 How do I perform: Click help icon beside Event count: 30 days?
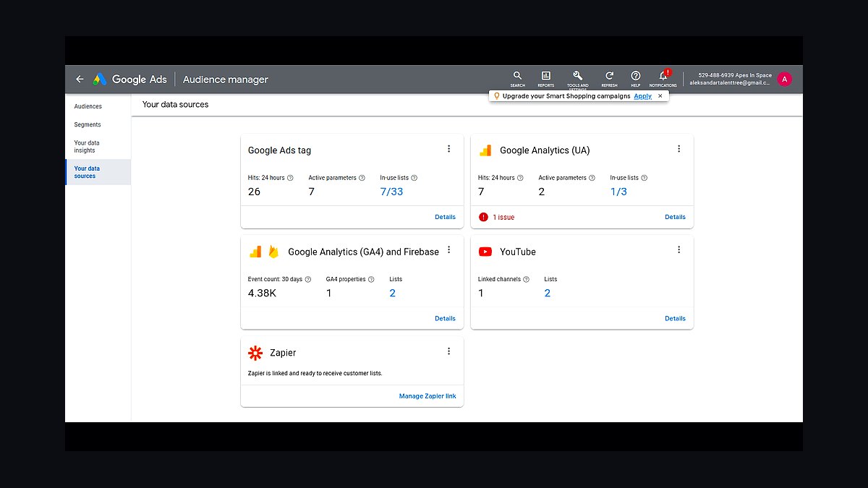307,279
